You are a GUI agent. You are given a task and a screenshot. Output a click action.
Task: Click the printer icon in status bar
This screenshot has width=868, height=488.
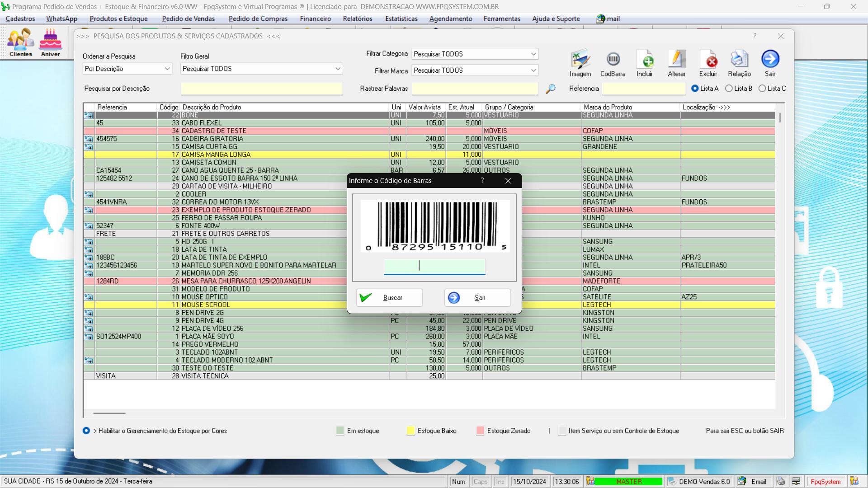[x=781, y=482]
